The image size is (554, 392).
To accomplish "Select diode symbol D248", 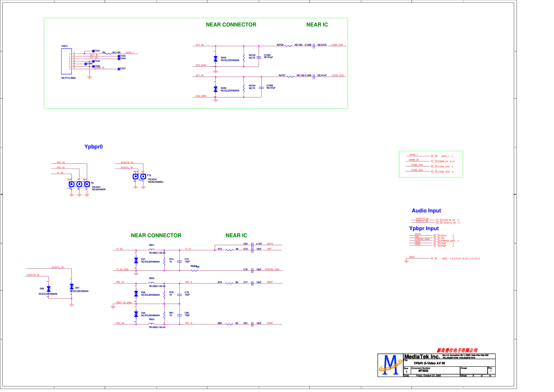I will pyautogui.click(x=215, y=89).
